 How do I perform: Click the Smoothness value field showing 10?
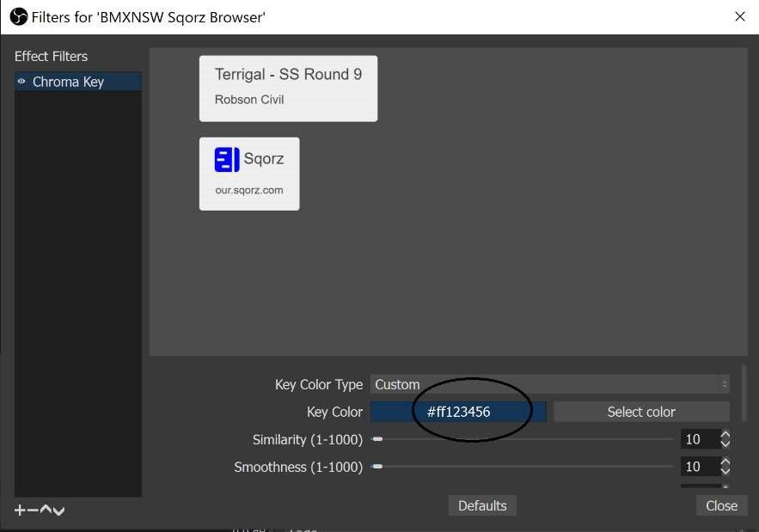coord(700,467)
